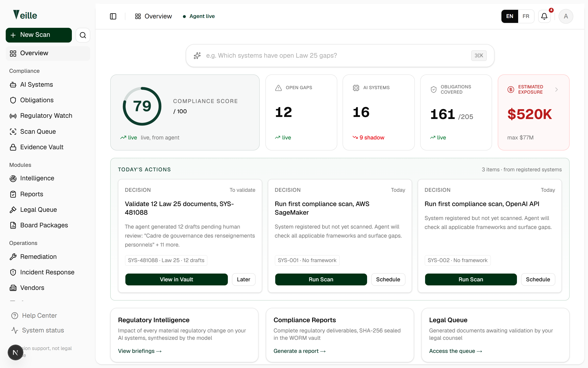The height and width of the screenshot is (368, 588).
Task: Open the Overview breadcrumb in header
Action: (153, 16)
